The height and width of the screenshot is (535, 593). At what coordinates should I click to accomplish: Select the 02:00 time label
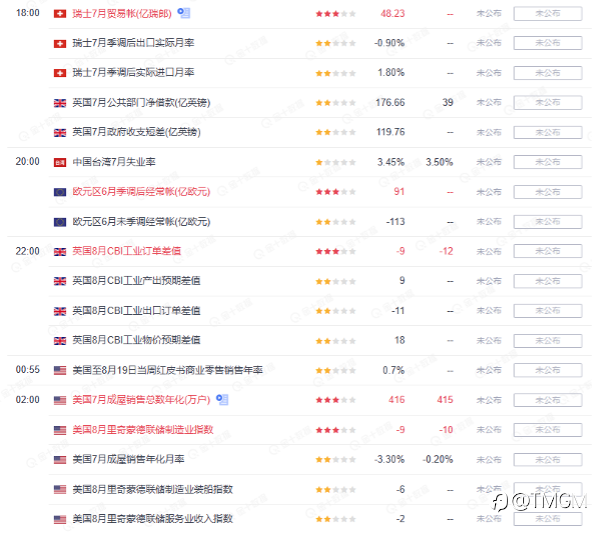(x=28, y=400)
